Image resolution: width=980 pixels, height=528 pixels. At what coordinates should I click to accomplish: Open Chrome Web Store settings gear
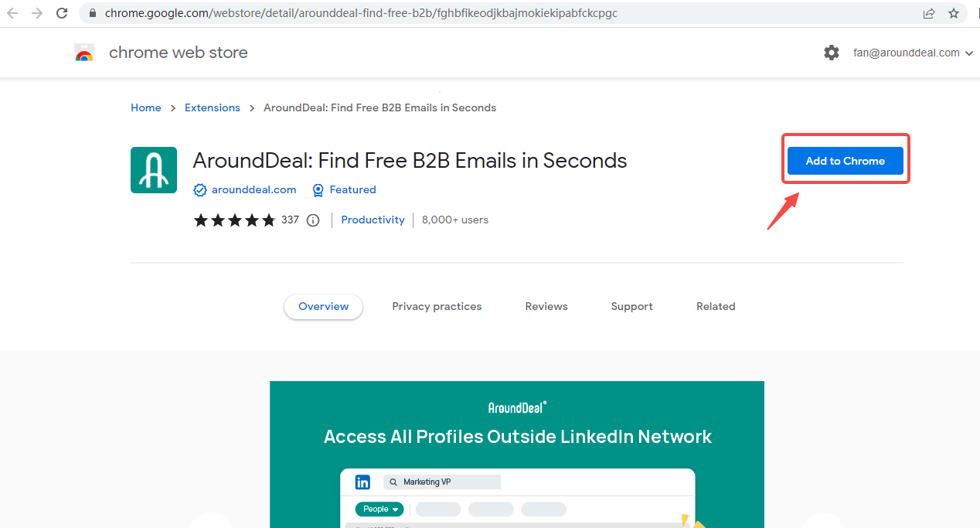click(832, 53)
